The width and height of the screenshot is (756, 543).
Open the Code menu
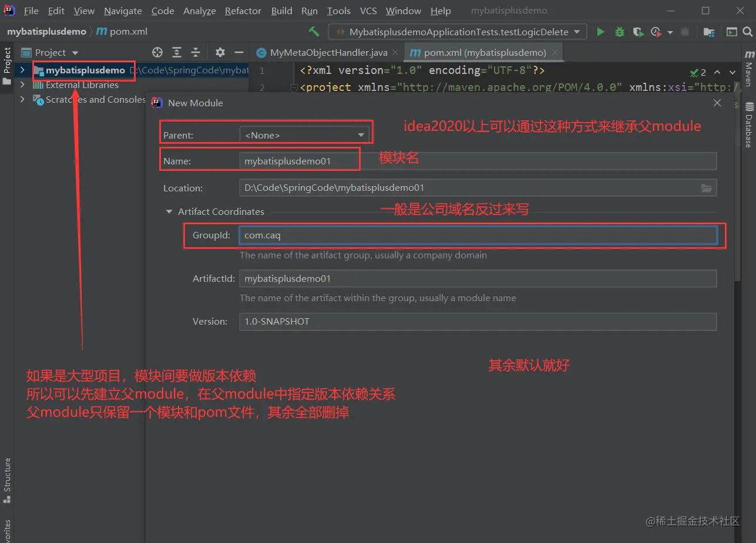pyautogui.click(x=163, y=11)
